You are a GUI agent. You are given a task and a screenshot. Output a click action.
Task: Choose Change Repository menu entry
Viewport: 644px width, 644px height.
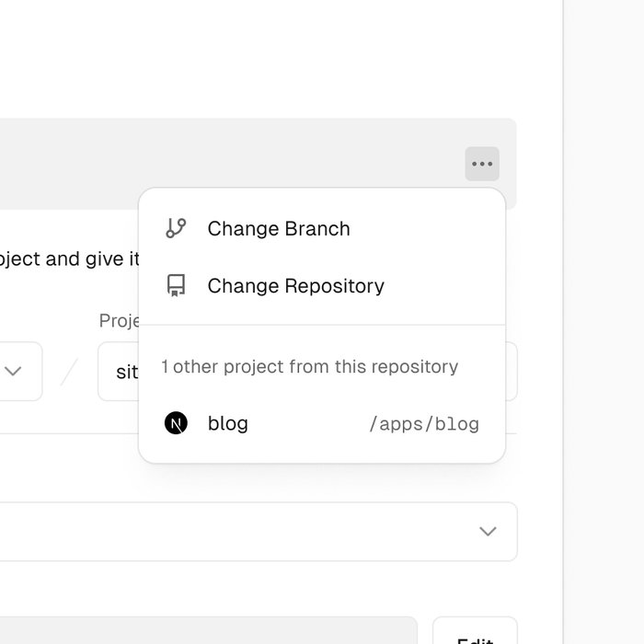pyautogui.click(x=295, y=286)
